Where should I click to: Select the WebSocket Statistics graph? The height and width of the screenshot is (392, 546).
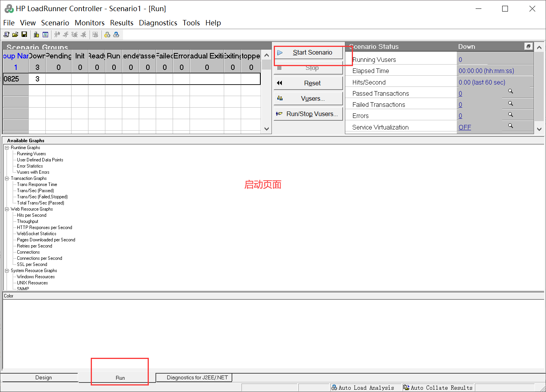coord(37,234)
